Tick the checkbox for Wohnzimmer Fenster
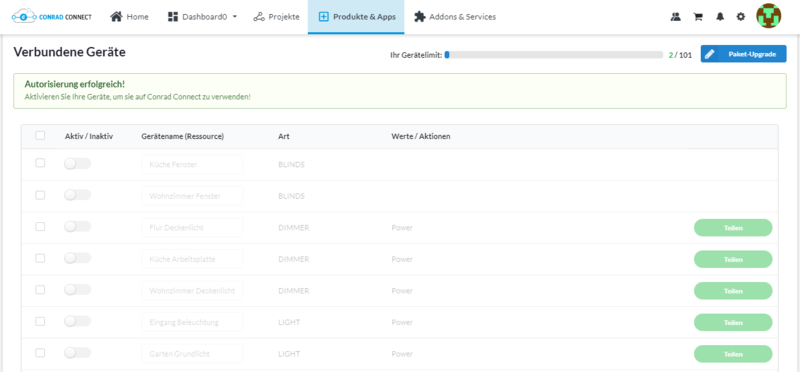 40,195
